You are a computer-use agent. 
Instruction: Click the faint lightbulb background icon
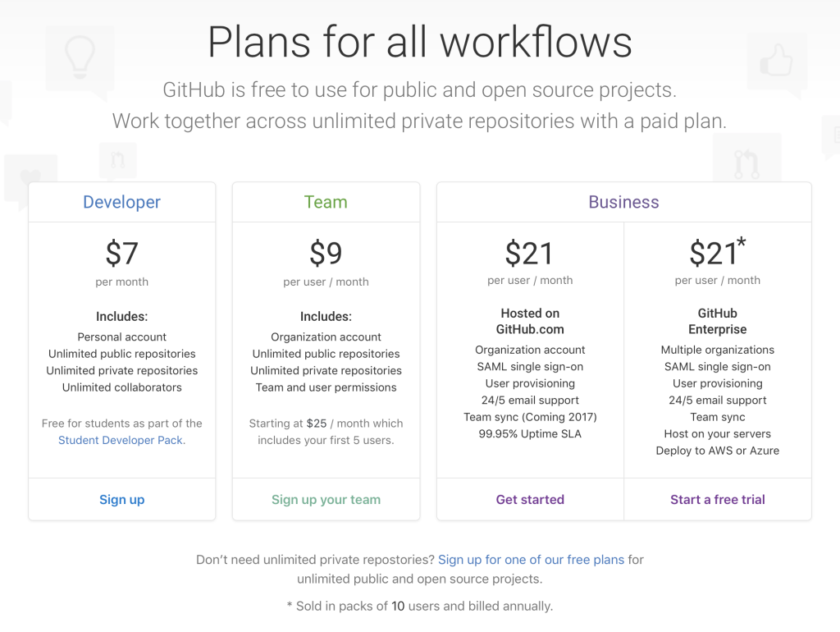pyautogui.click(x=79, y=54)
